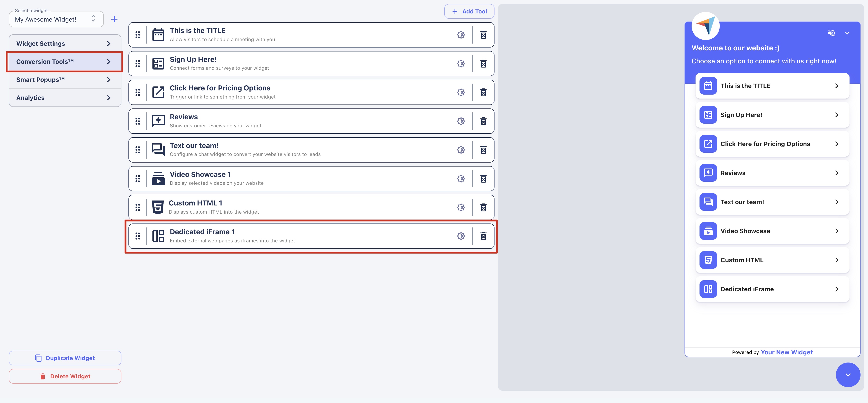Click plus icon to add new widget
The image size is (868, 403).
[x=114, y=19]
